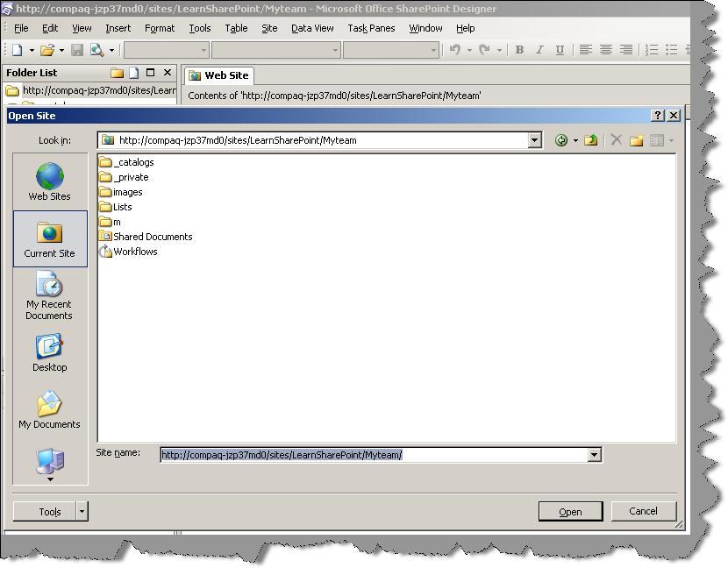Expand the Preview in Browser dropdown arrow
Viewport: 728px width, 568px height.
pyautogui.click(x=111, y=50)
